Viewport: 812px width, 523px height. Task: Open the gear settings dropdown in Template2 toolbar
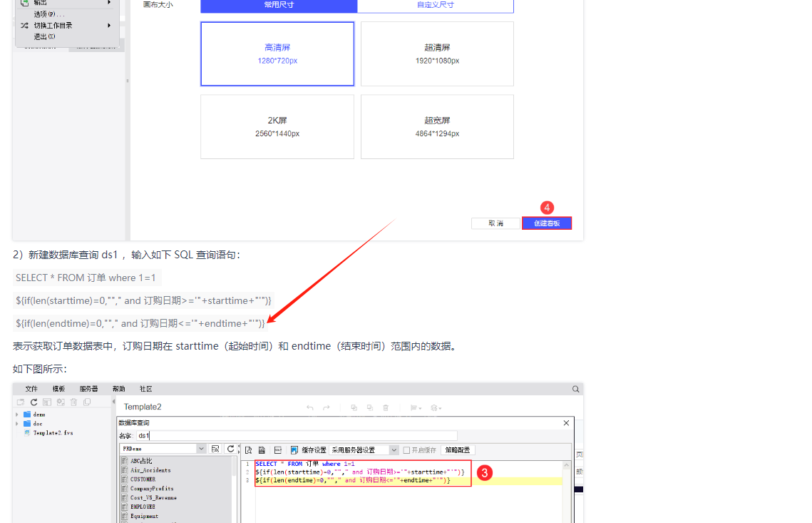coord(436,408)
